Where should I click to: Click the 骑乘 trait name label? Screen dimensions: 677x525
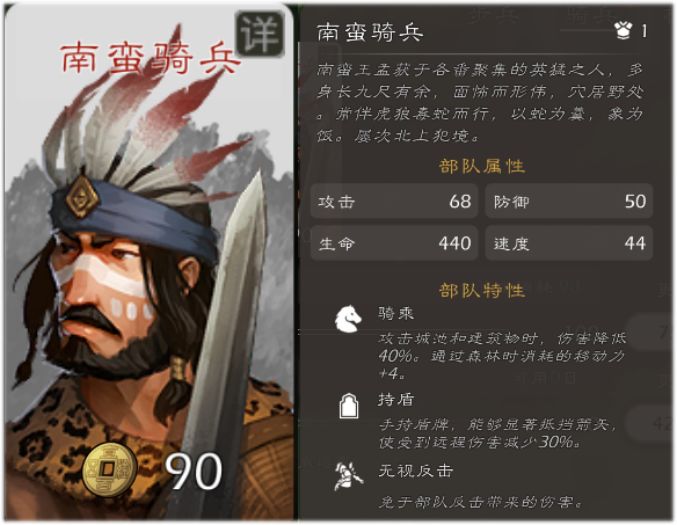click(396, 313)
